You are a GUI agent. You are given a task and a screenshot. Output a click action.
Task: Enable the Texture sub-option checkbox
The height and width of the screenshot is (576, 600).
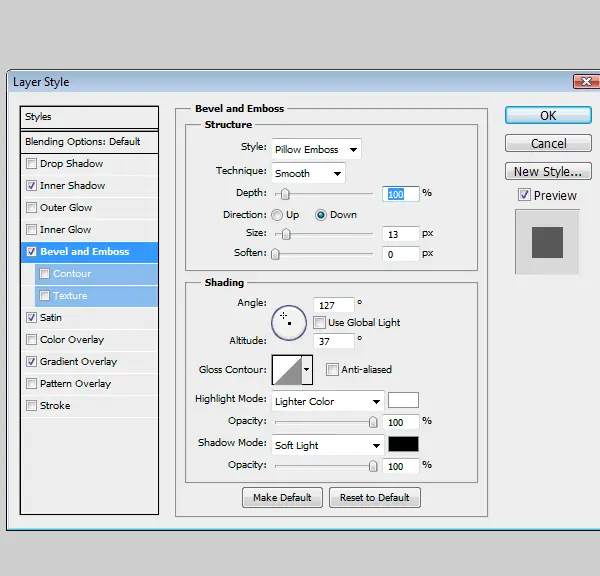tap(45, 296)
